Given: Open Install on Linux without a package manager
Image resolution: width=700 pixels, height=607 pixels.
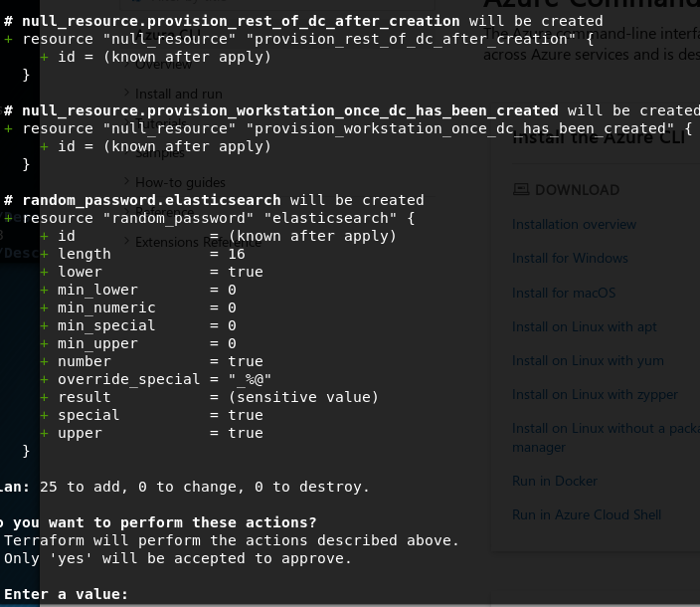Looking at the screenshot, I should pyautogui.click(x=605, y=429).
